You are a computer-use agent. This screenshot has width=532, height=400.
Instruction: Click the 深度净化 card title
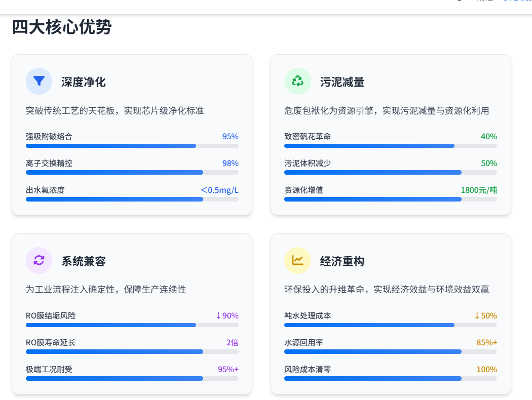pyautogui.click(x=84, y=82)
